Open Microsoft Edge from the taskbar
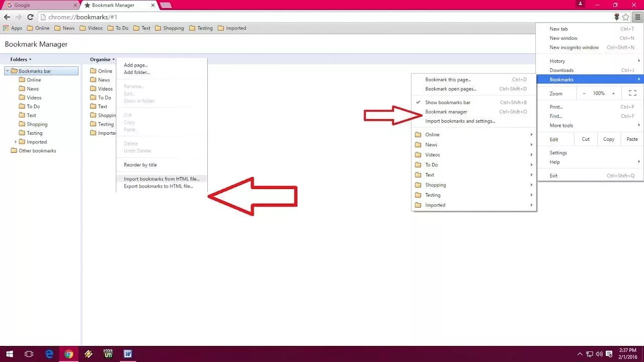Image resolution: width=644 pixels, height=362 pixels. 49,354
